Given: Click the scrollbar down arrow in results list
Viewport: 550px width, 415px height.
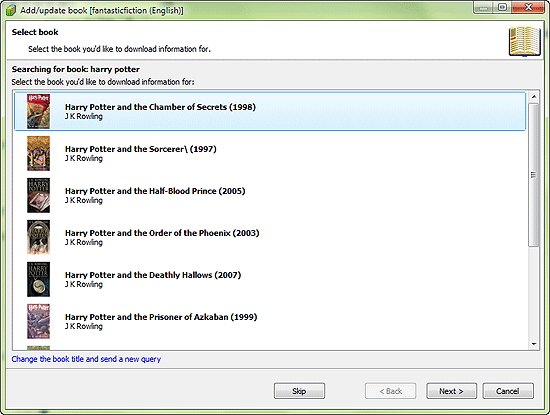Looking at the screenshot, I should click(534, 344).
